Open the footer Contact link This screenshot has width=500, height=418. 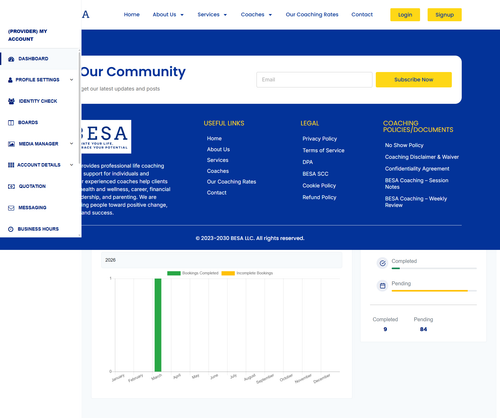click(217, 193)
